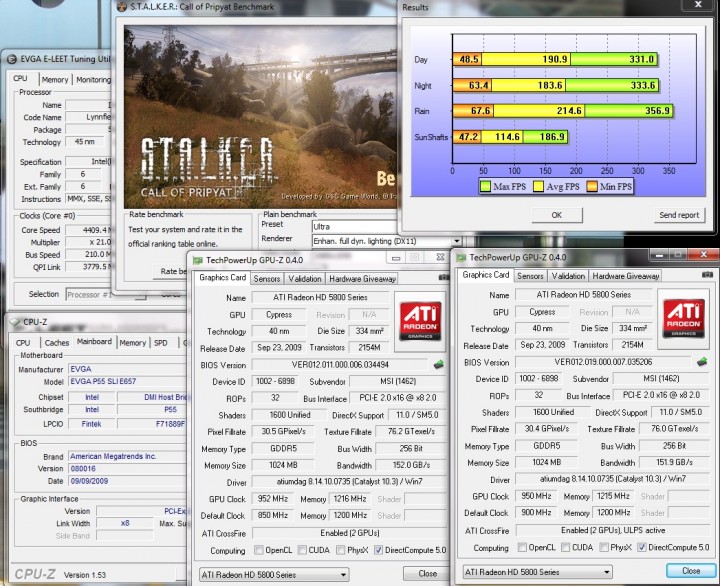Click ATI CrossFire status field in left GPU-Z

(x=350, y=533)
